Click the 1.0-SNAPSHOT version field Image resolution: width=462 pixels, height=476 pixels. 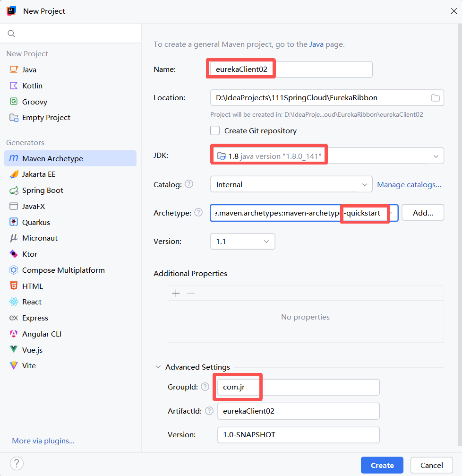299,435
